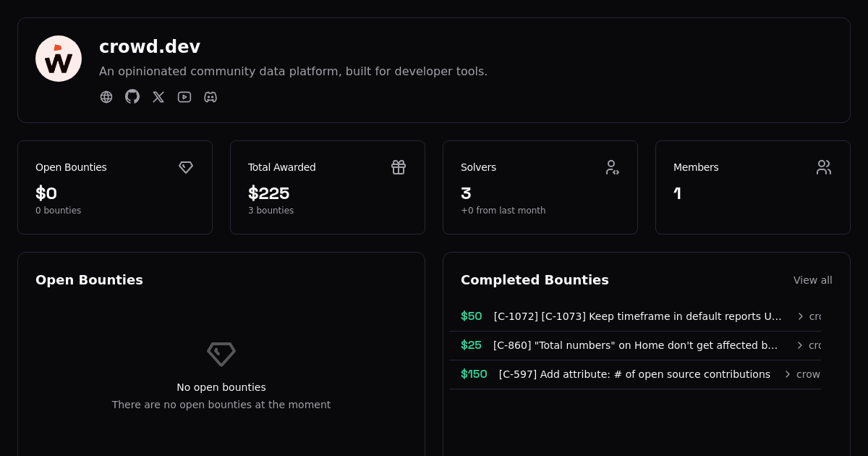868x456 pixels.
Task: Click the diamond icon on Open Bounties card
Action: click(x=186, y=167)
